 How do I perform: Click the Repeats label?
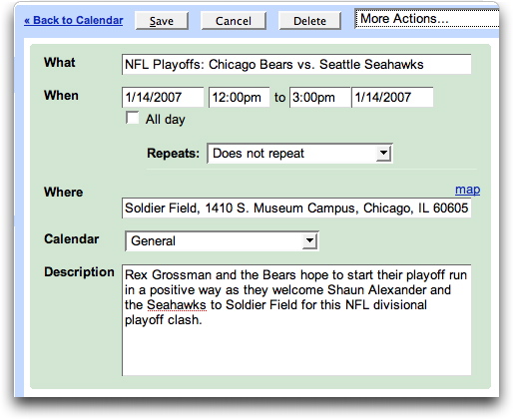tap(173, 154)
